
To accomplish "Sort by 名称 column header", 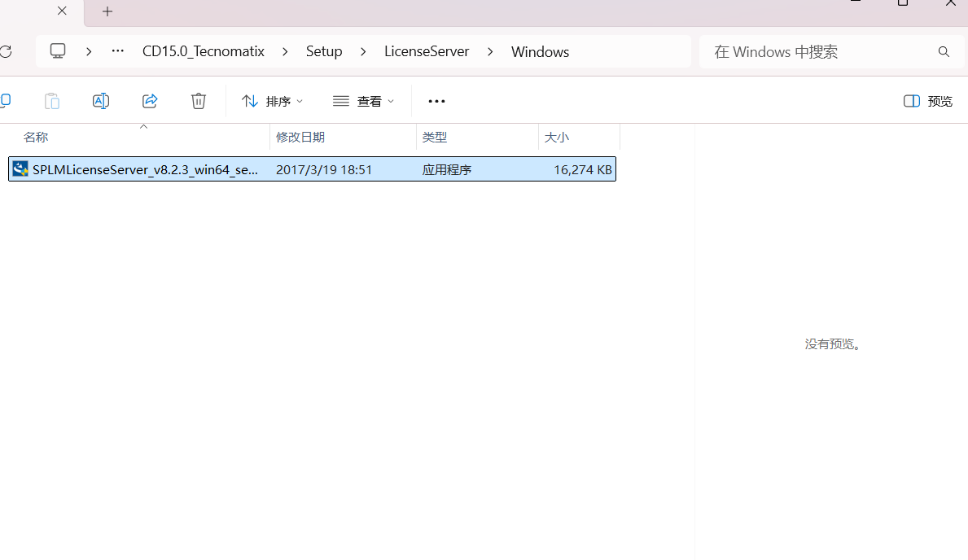I will coord(36,137).
